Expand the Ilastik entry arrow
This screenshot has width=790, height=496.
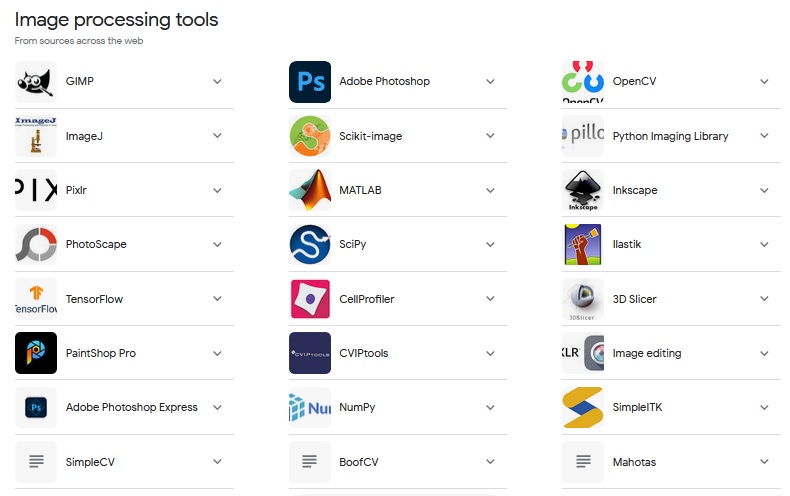click(764, 244)
